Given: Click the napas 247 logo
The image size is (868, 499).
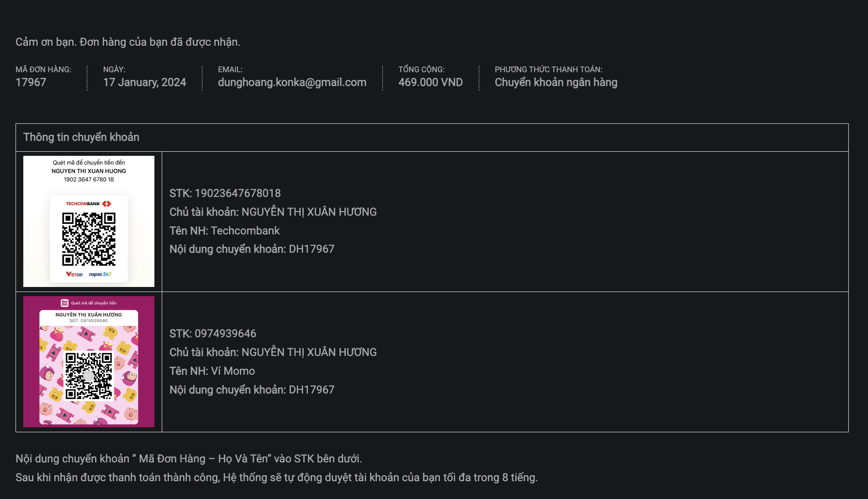Looking at the screenshot, I should 100,274.
